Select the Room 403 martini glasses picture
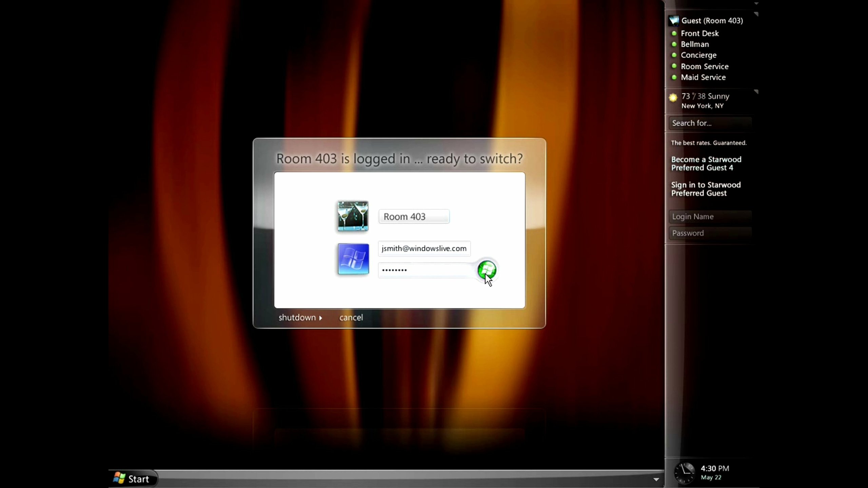This screenshot has width=868, height=488. [353, 216]
